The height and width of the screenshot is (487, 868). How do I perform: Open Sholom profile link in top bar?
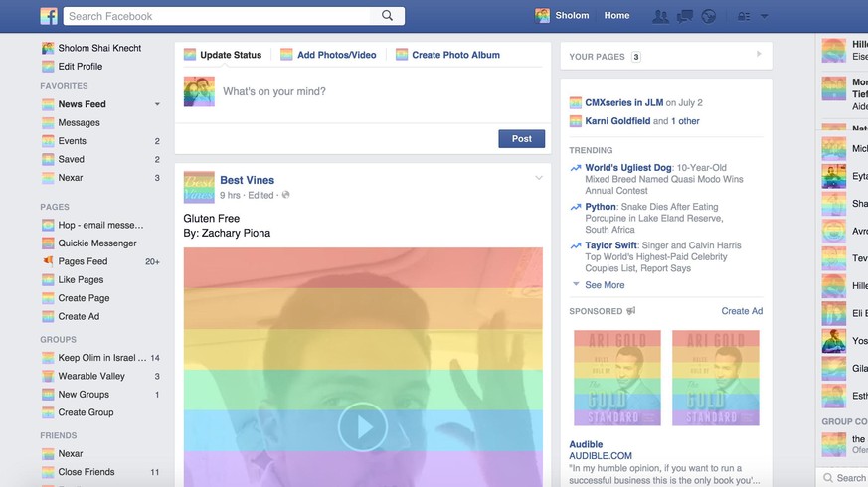pos(573,16)
